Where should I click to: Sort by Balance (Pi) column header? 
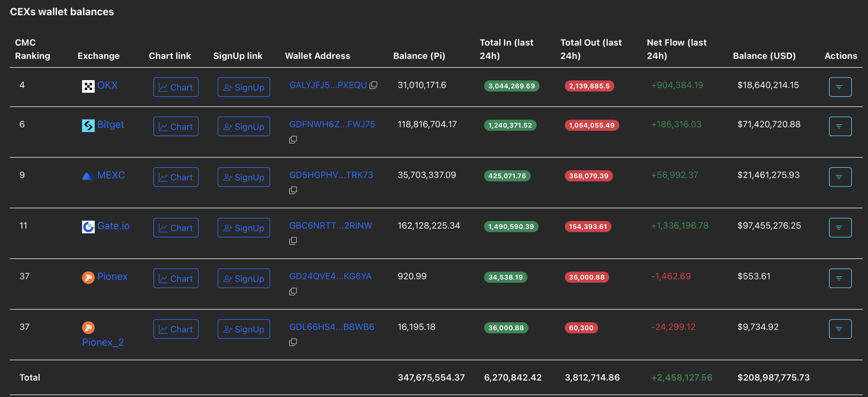click(419, 56)
